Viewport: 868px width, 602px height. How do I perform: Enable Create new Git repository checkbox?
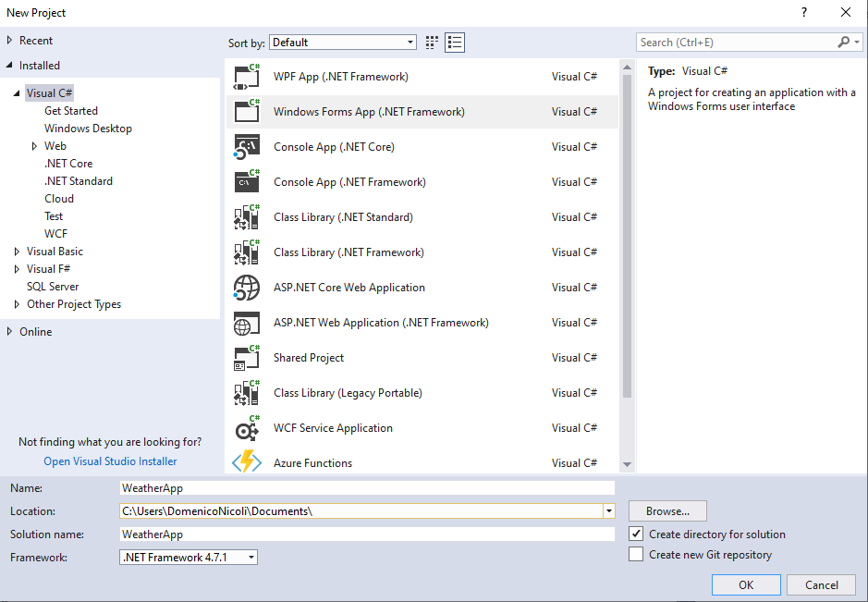(x=636, y=554)
